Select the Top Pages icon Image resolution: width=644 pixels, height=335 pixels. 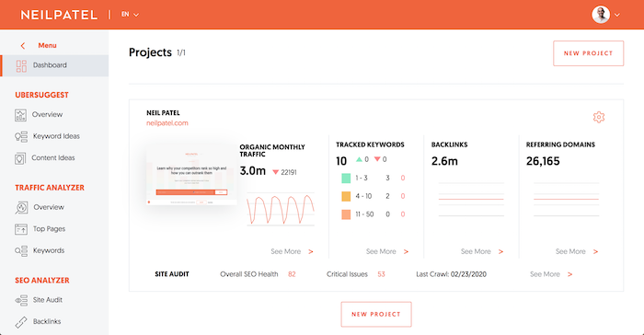pos(21,229)
